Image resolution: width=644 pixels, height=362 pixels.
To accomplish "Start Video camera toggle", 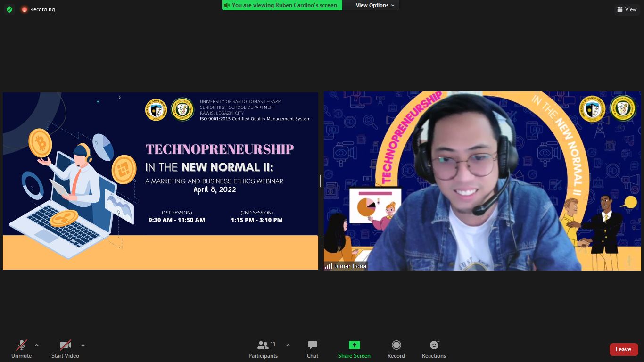I will click(x=65, y=349).
